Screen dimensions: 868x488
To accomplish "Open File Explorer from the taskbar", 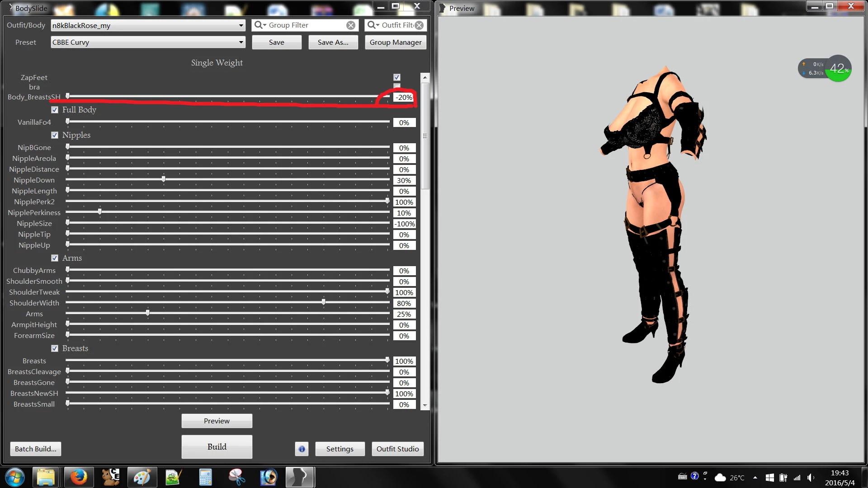I will pos(46,477).
